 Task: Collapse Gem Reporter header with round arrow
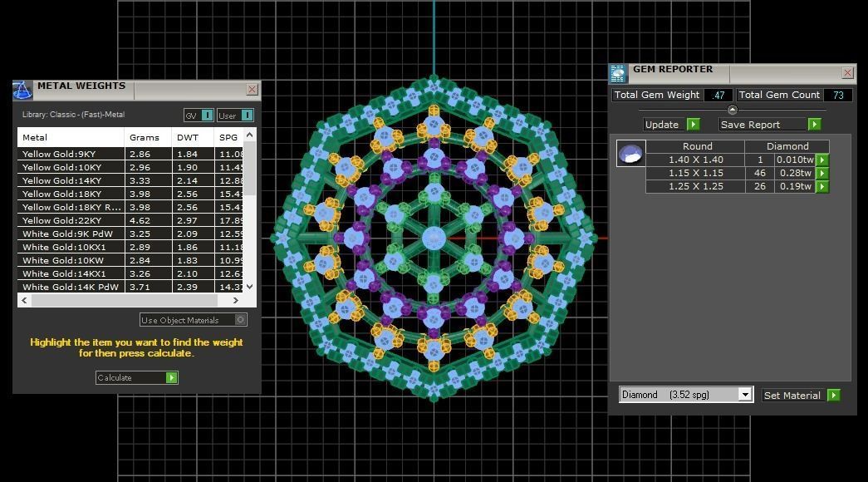point(732,110)
